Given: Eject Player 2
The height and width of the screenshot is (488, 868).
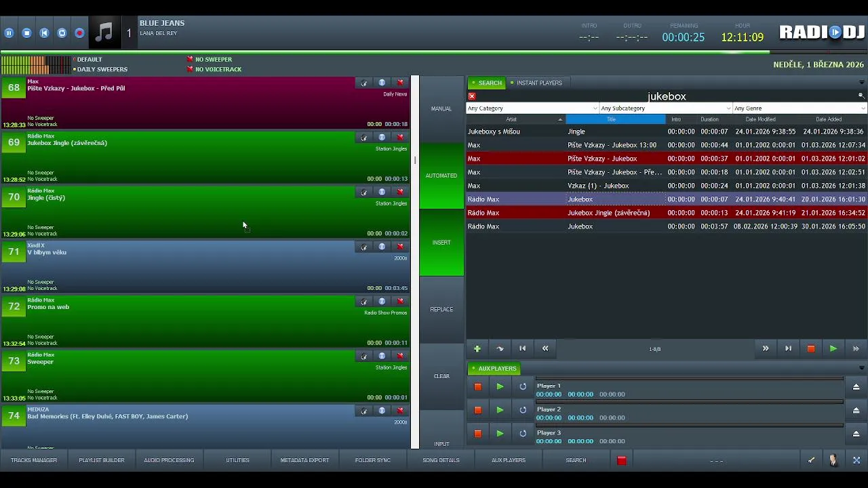Looking at the screenshot, I should coord(856,410).
